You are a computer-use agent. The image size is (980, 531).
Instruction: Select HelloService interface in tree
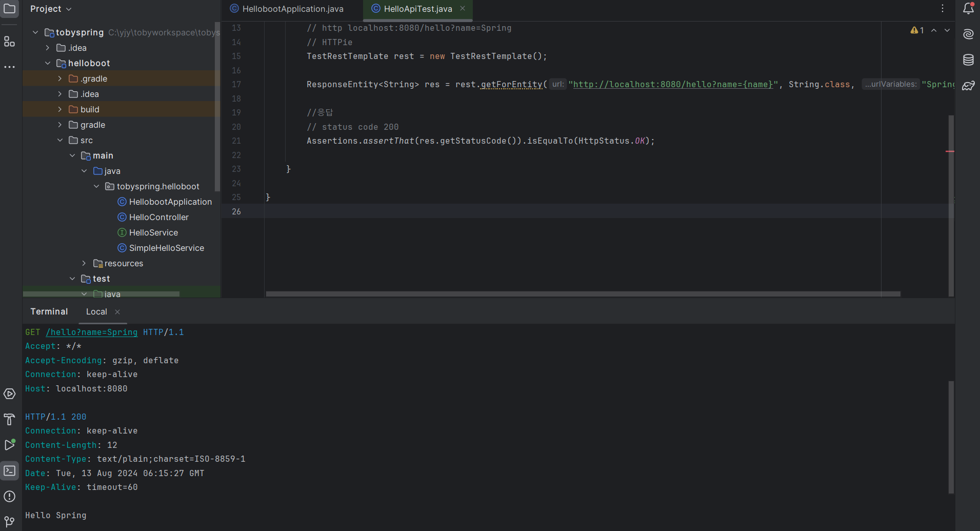pyautogui.click(x=148, y=232)
